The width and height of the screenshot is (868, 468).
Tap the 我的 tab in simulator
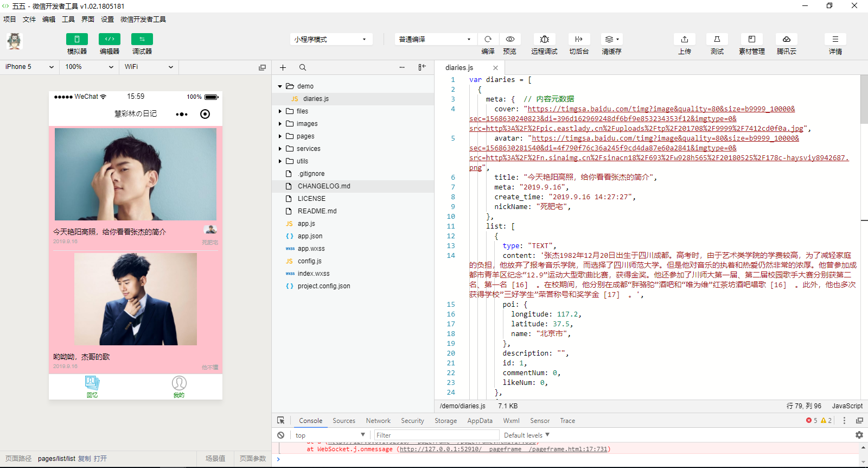[x=179, y=387]
